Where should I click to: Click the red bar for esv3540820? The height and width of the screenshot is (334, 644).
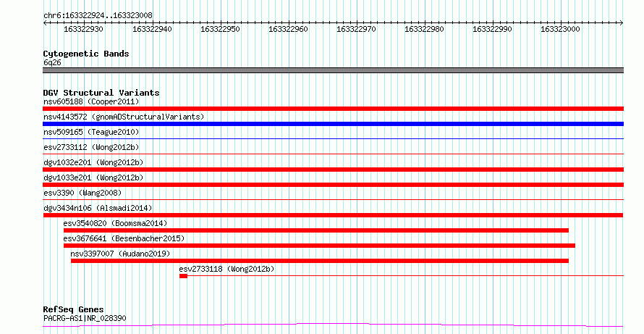tap(315, 230)
